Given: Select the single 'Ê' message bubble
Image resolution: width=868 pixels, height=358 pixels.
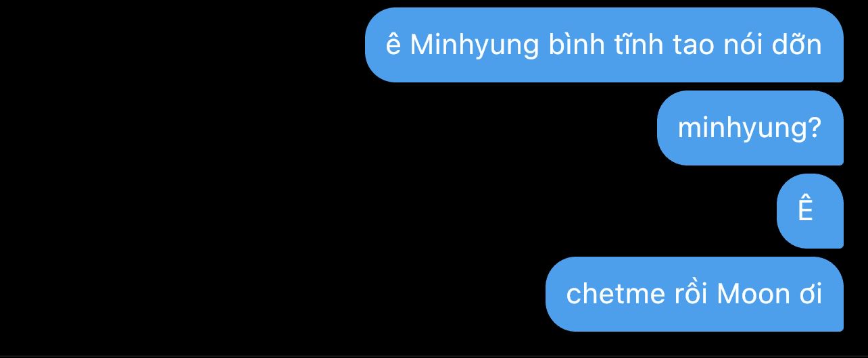Looking at the screenshot, I should (810, 211).
